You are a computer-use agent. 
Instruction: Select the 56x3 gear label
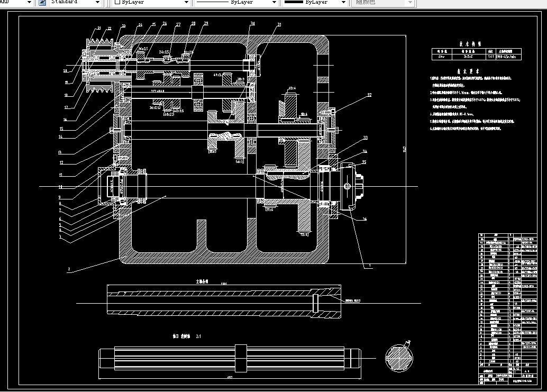tap(240, 161)
